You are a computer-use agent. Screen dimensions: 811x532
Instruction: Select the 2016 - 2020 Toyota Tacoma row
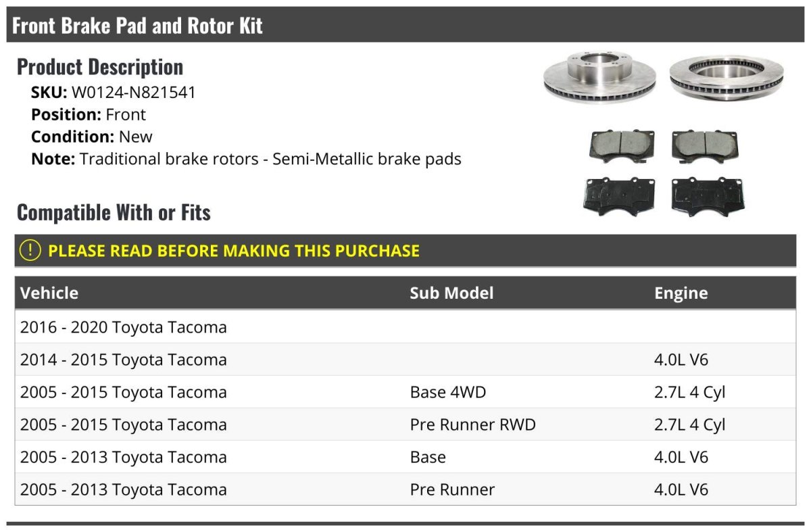pyautogui.click(x=124, y=327)
